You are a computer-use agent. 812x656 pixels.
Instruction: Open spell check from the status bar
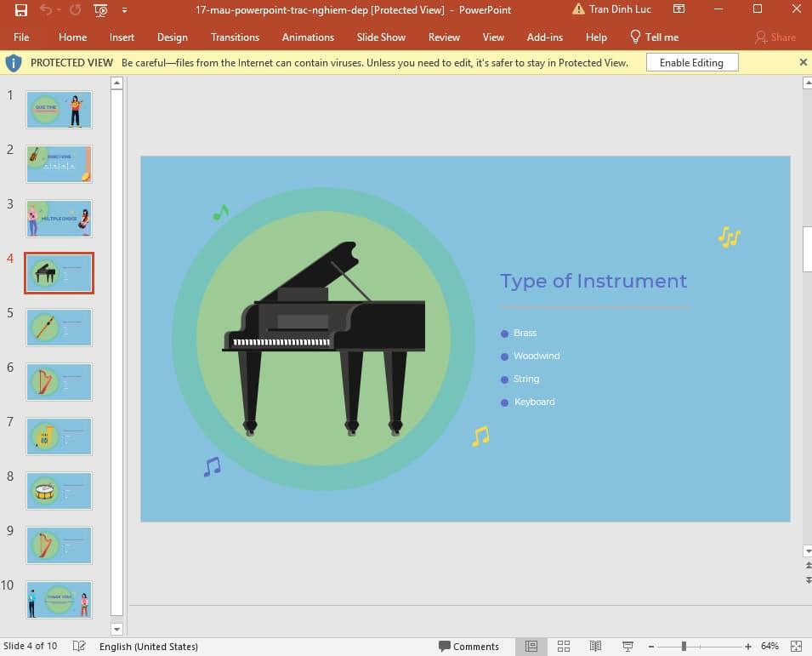tap(77, 647)
